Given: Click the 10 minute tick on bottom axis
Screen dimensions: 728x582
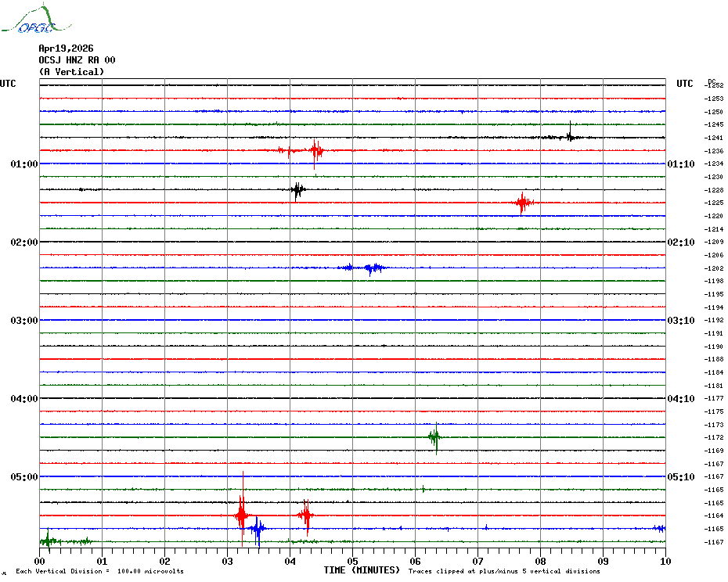Looking at the screenshot, I should tap(665, 561).
